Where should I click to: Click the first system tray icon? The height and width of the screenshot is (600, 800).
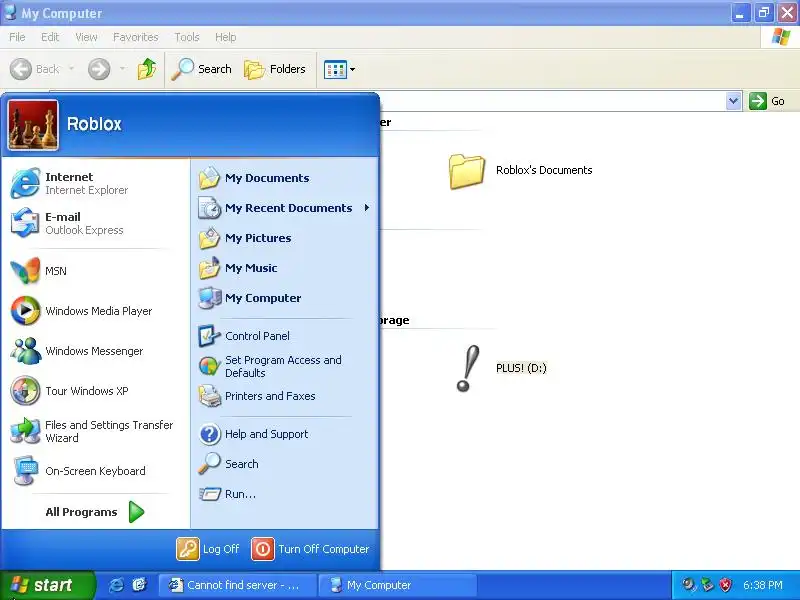coord(689,585)
